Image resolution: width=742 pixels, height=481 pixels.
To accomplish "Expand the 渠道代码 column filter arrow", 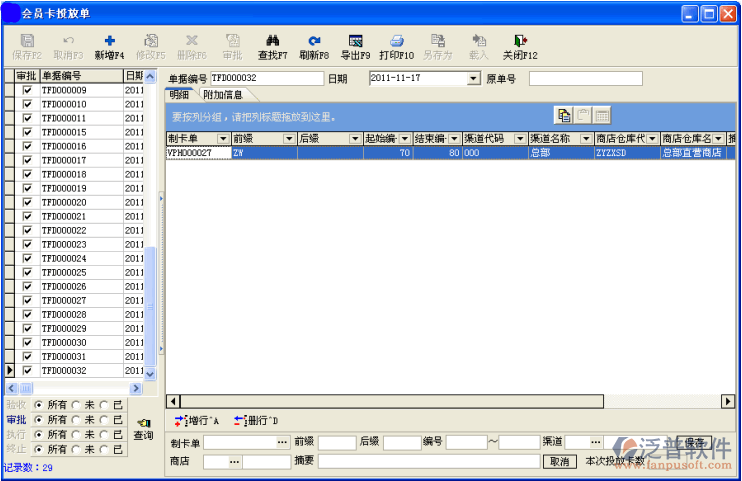I will pos(519,139).
